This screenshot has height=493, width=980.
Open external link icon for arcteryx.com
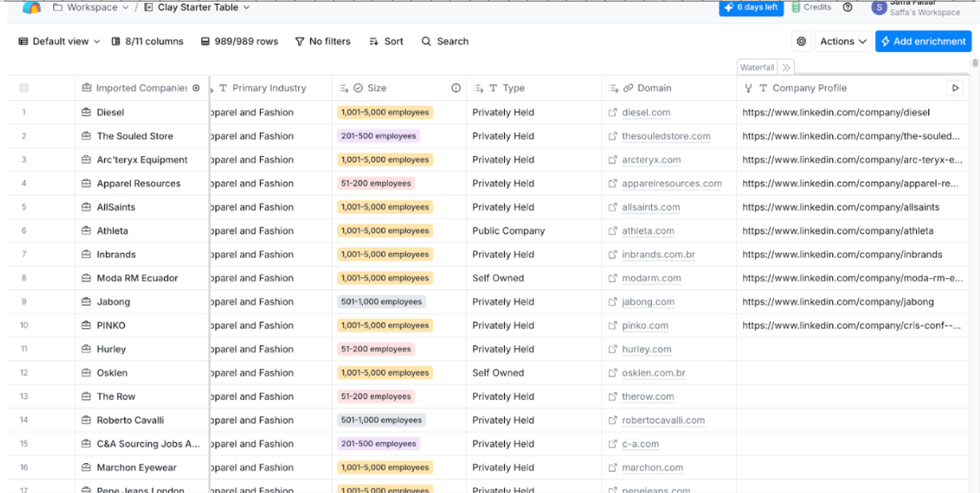tap(612, 160)
